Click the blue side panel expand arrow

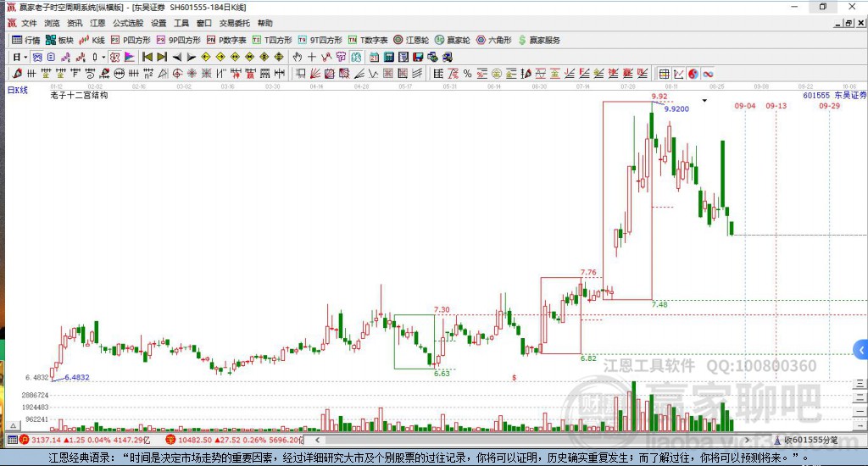(861, 350)
